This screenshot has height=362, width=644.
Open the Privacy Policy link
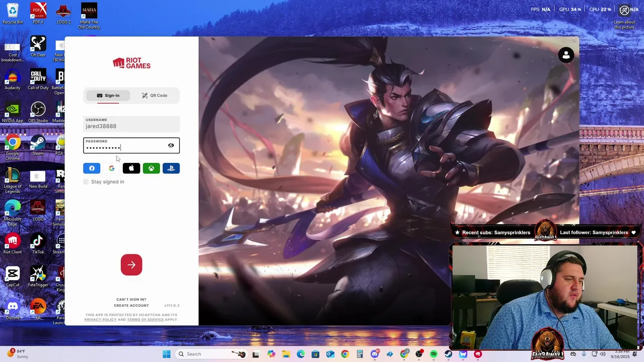100,320
